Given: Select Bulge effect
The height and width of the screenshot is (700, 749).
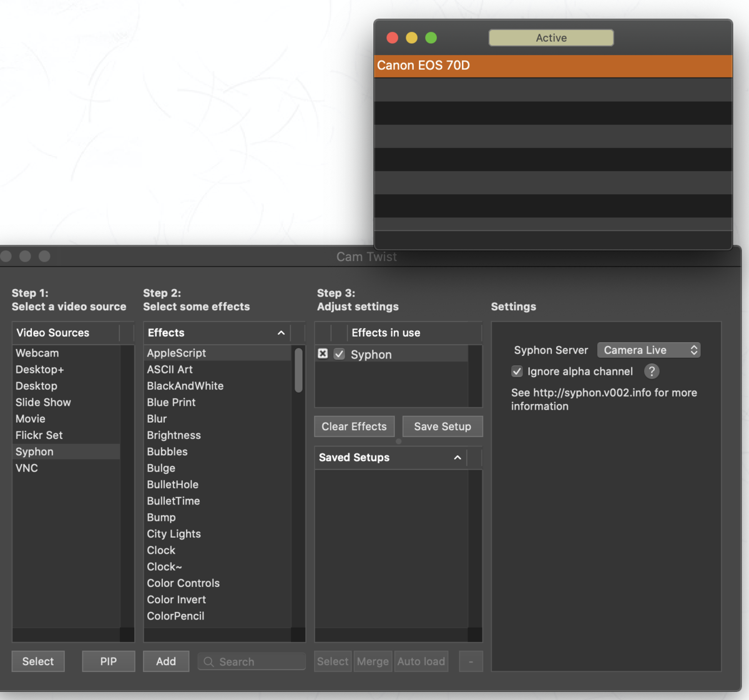Looking at the screenshot, I should pyautogui.click(x=217, y=468).
